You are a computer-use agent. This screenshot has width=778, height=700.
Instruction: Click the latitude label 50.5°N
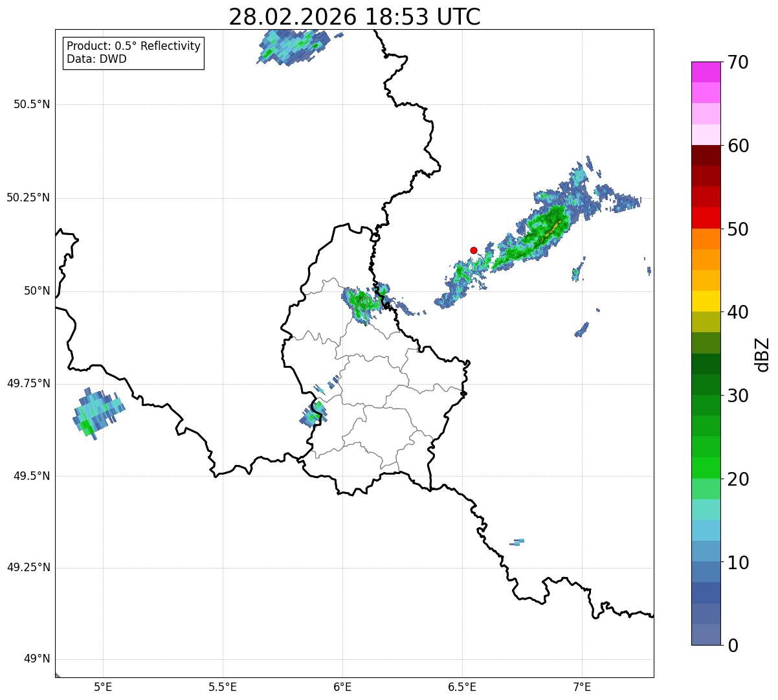point(32,104)
